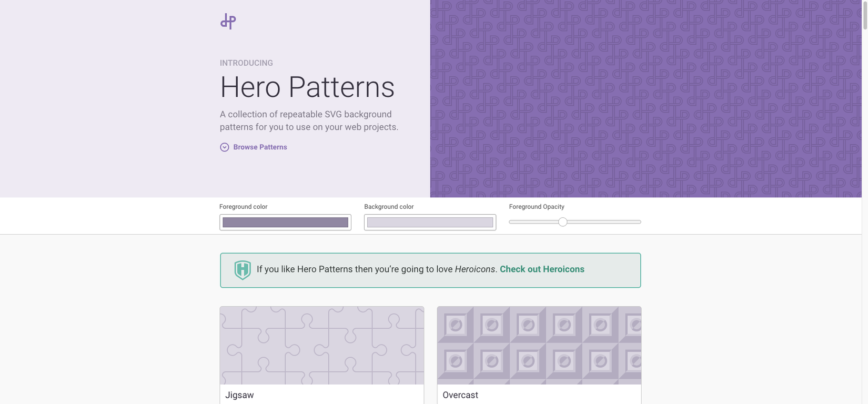Image resolution: width=868 pixels, height=404 pixels.
Task: Click the Overcast pattern name
Action: tap(460, 395)
